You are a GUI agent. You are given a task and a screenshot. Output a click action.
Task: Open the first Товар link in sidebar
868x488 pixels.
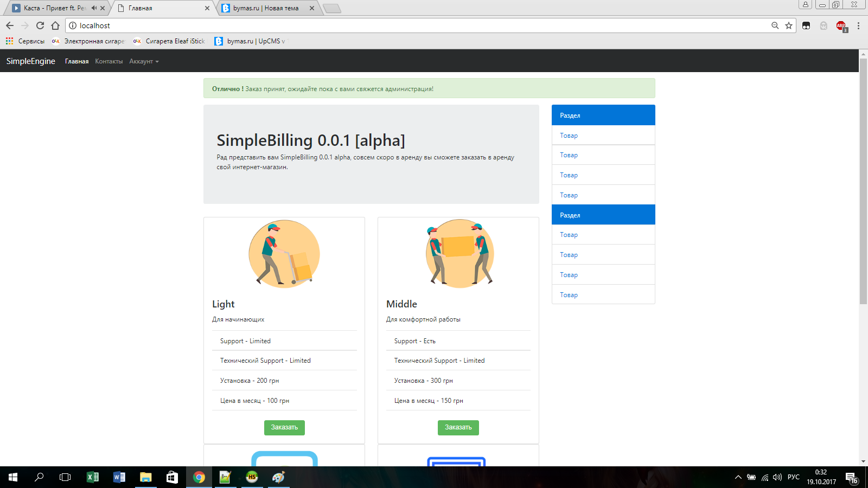[x=569, y=136]
